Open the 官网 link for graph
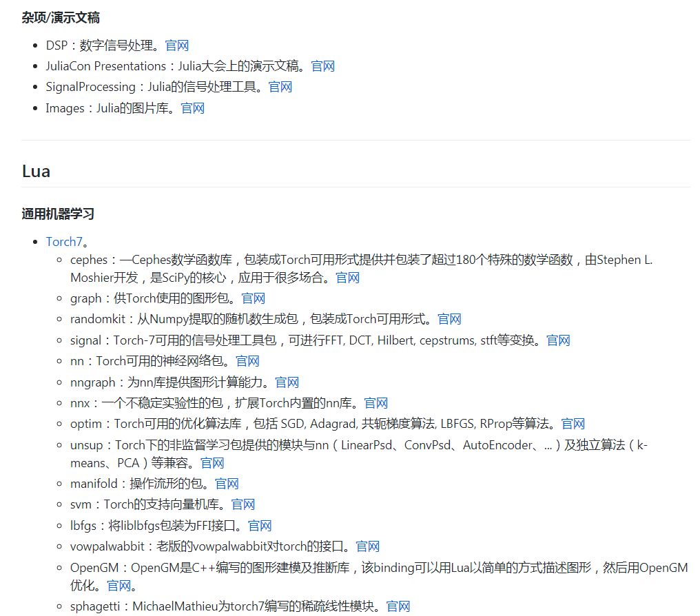 pyautogui.click(x=254, y=298)
